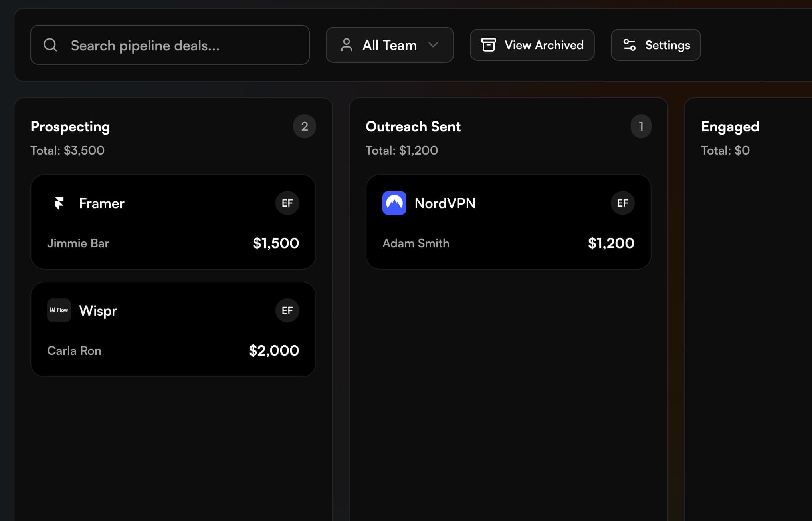812x521 pixels.
Task: Click the count badge on the Prospecting column
Action: 305,126
